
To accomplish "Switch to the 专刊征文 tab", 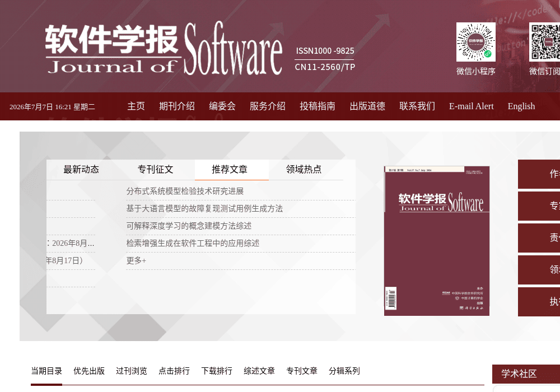I will tap(155, 169).
